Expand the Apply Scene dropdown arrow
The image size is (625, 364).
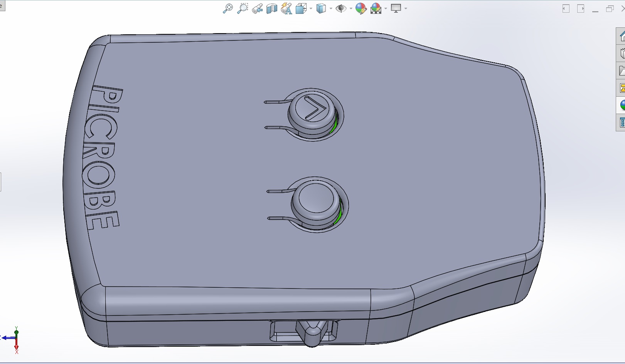386,8
